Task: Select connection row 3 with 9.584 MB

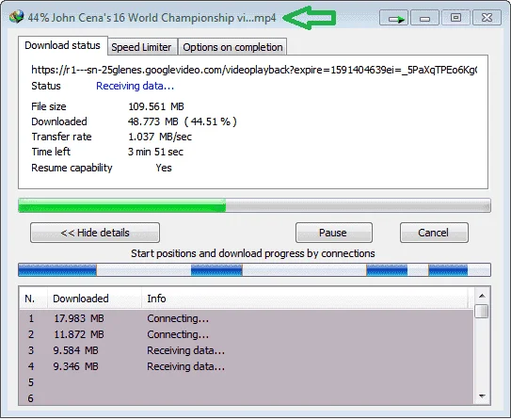Action: 246,350
